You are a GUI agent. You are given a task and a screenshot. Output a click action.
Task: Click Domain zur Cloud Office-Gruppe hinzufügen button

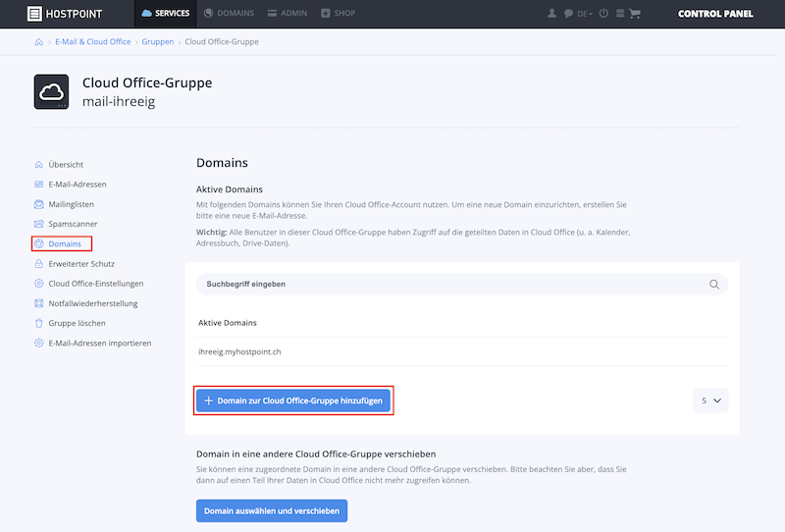(292, 400)
